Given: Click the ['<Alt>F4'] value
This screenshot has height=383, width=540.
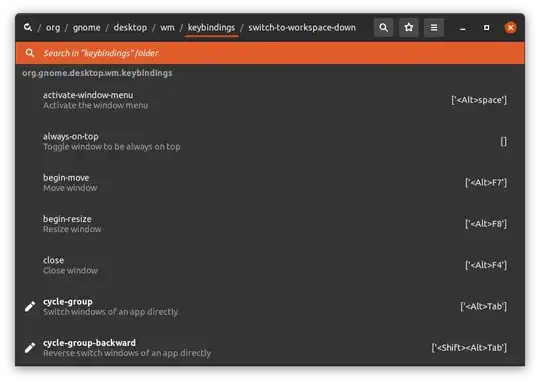Looking at the screenshot, I should (x=486, y=265).
